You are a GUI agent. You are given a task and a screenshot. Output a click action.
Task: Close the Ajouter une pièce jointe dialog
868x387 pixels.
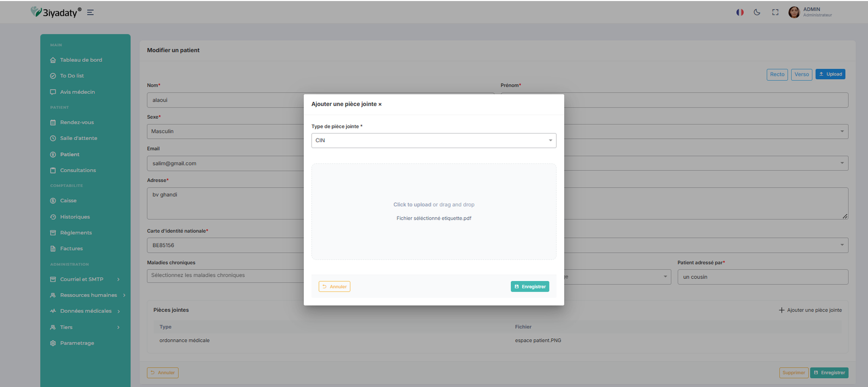point(380,104)
